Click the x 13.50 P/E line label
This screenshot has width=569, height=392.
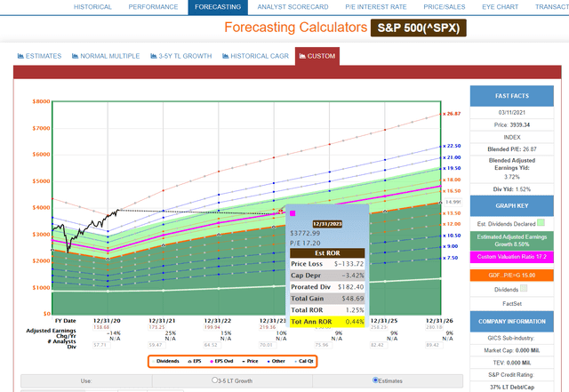pos(452,213)
